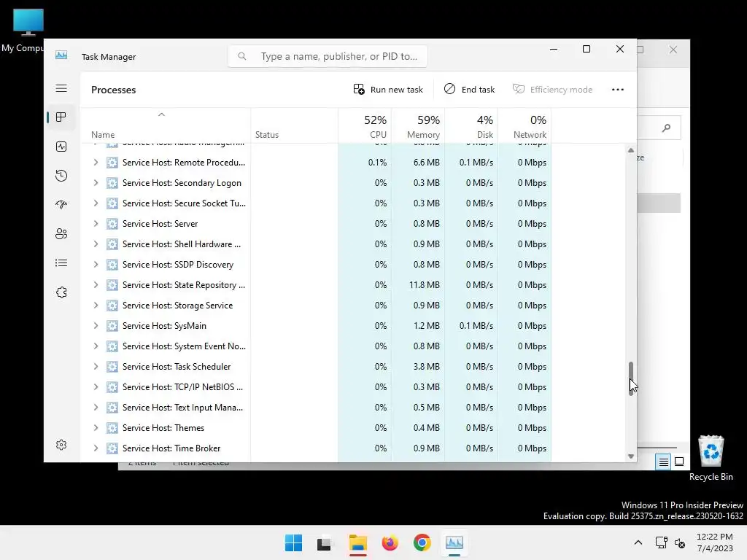The image size is (747, 560).
Task: Sort processes by Network column
Action: pyautogui.click(x=525, y=125)
